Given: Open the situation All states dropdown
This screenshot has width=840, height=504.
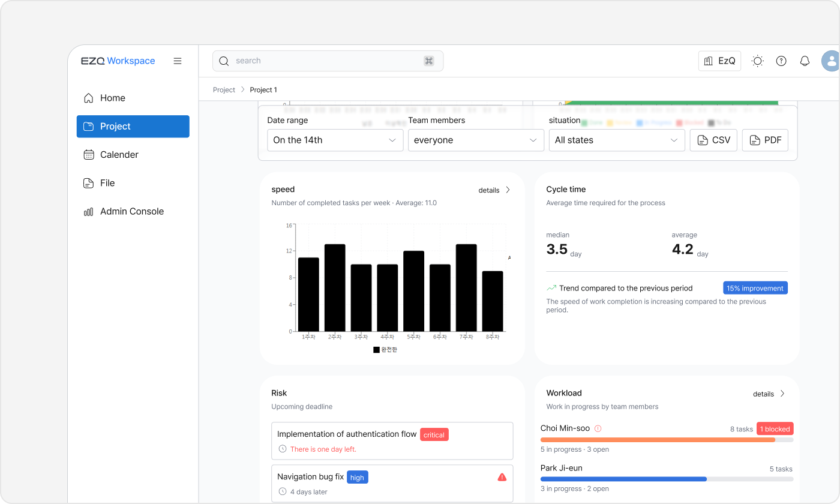Looking at the screenshot, I should click(x=617, y=140).
